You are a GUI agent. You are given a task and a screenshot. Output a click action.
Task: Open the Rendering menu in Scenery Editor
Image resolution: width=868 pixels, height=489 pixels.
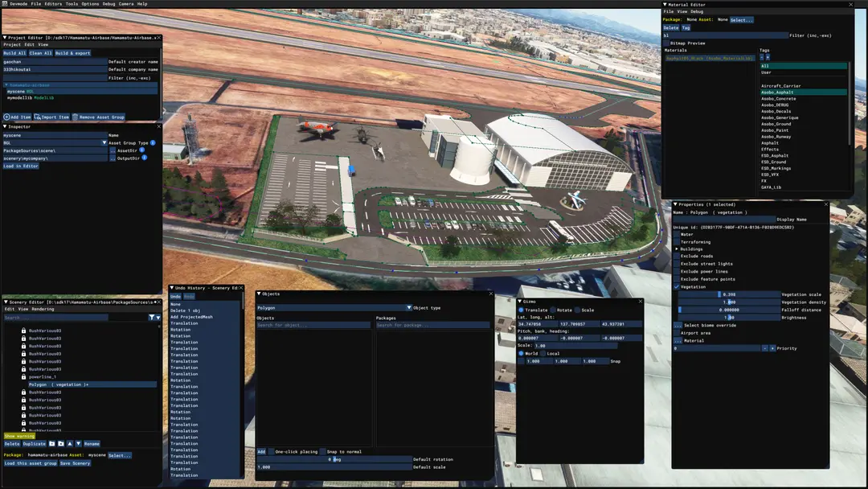tap(43, 309)
